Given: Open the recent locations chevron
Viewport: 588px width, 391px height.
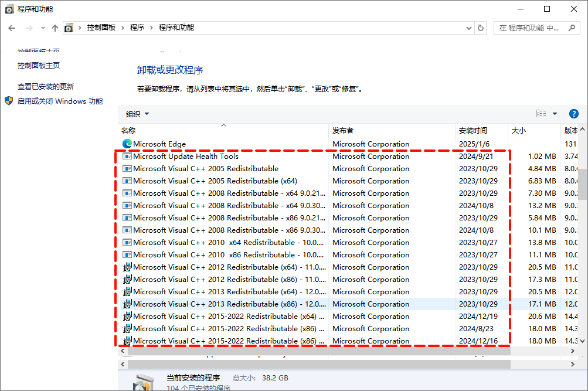Looking at the screenshot, I should (43, 28).
